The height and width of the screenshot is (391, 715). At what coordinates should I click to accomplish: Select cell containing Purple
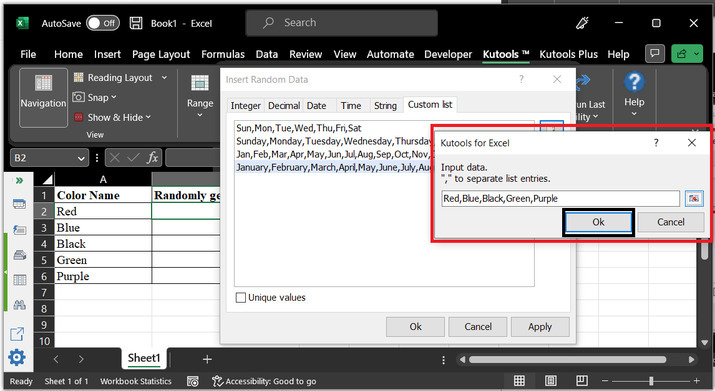[103, 276]
